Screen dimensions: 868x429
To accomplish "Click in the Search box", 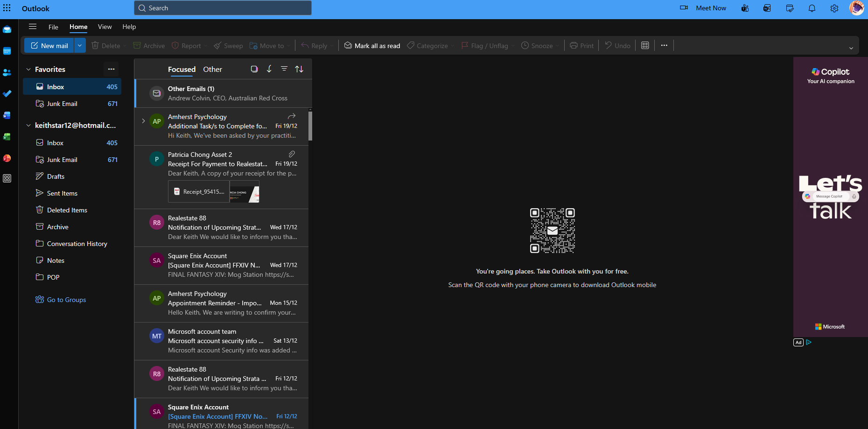I will point(223,8).
